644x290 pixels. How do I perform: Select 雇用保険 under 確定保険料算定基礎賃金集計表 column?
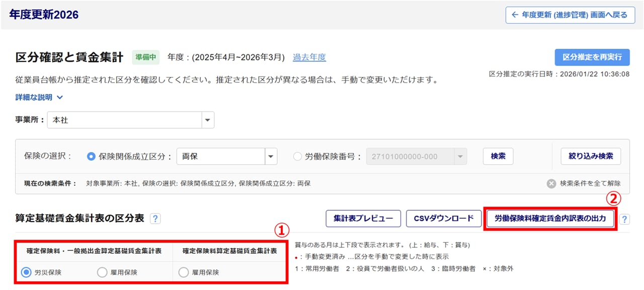tap(184, 272)
